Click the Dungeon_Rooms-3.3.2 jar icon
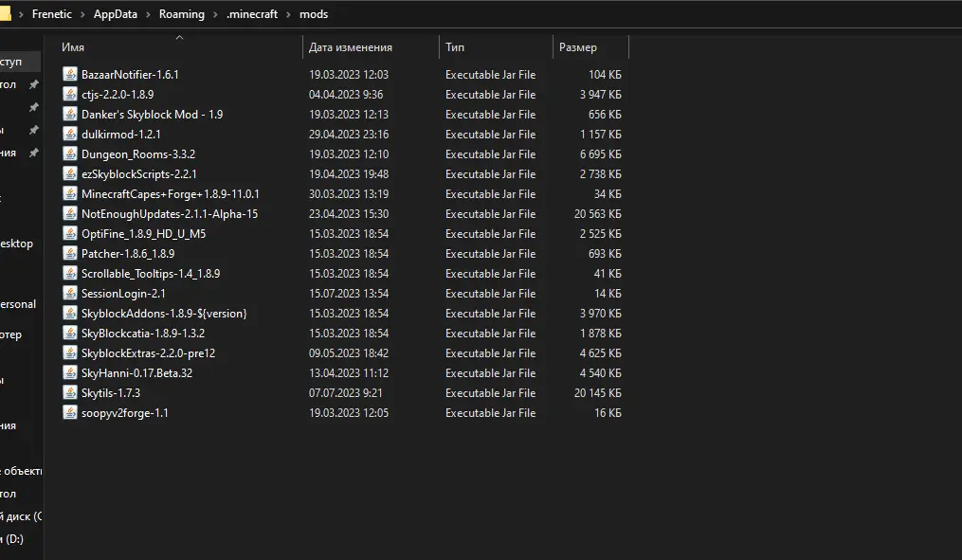Screen dimensions: 962x560 point(70,154)
